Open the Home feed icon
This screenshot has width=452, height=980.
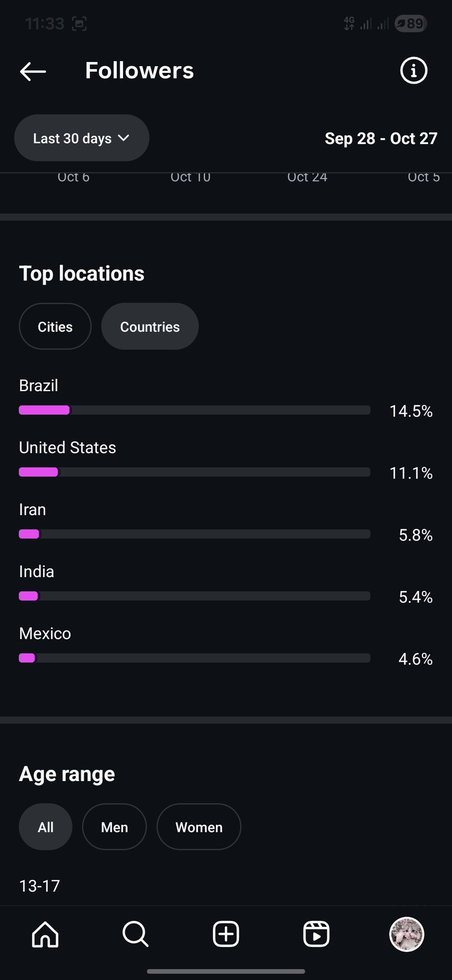tap(45, 934)
